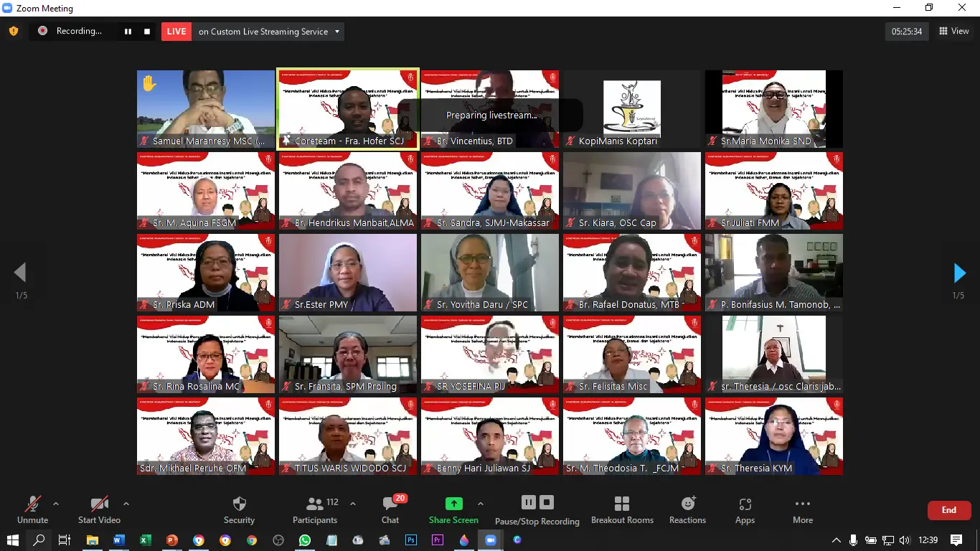Open the Participants panel
The image size is (980, 551).
point(315,510)
